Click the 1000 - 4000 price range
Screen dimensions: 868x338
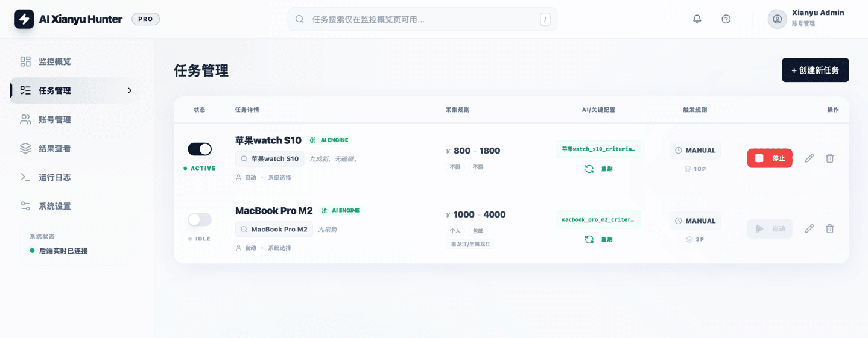pos(475,214)
